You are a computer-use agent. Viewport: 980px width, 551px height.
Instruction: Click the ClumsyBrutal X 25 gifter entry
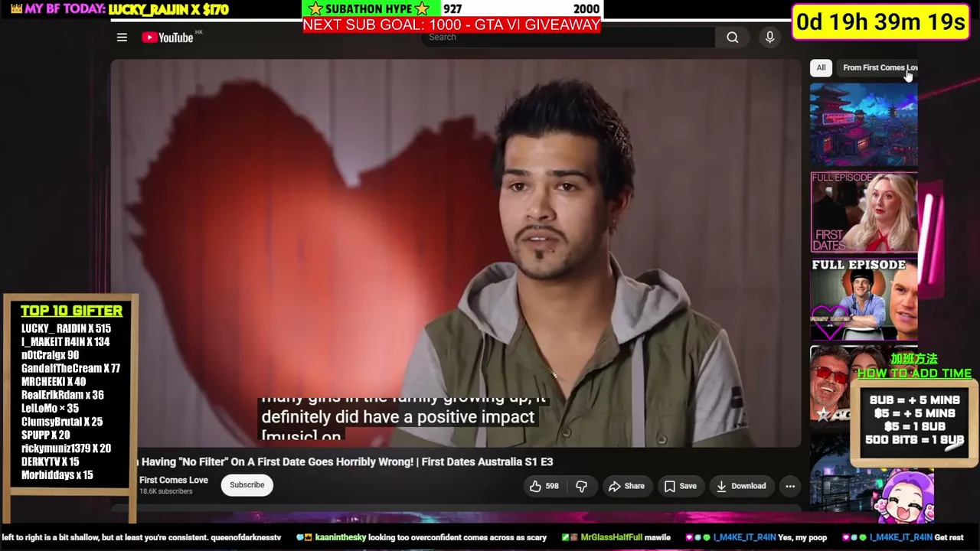pos(61,422)
